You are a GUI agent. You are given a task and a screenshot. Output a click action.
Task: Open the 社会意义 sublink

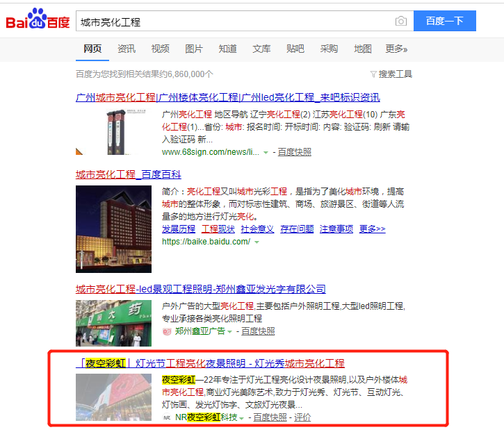click(257, 229)
